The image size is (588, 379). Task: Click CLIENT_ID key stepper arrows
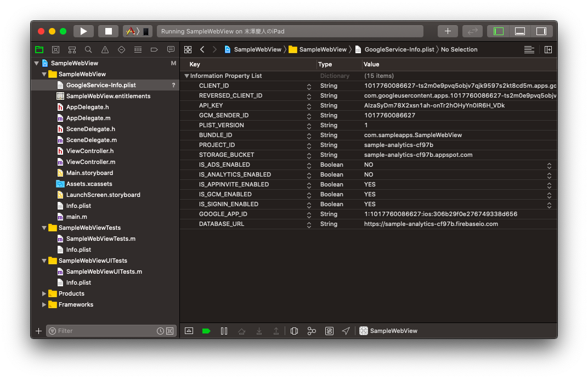[x=309, y=87]
